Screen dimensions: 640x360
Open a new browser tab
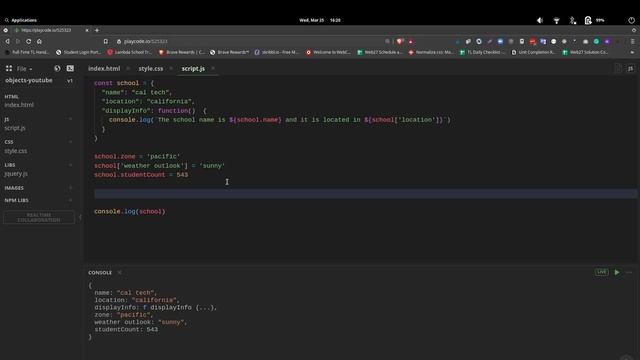tap(97, 30)
